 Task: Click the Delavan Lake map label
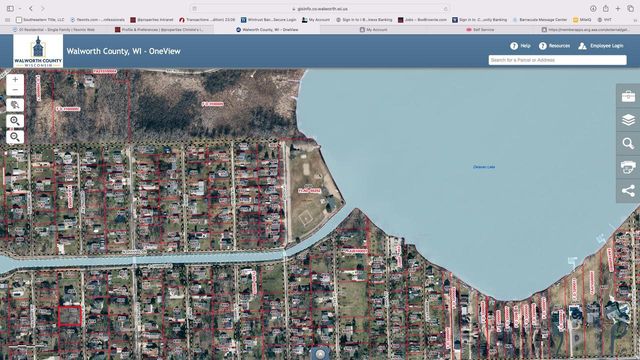click(484, 167)
